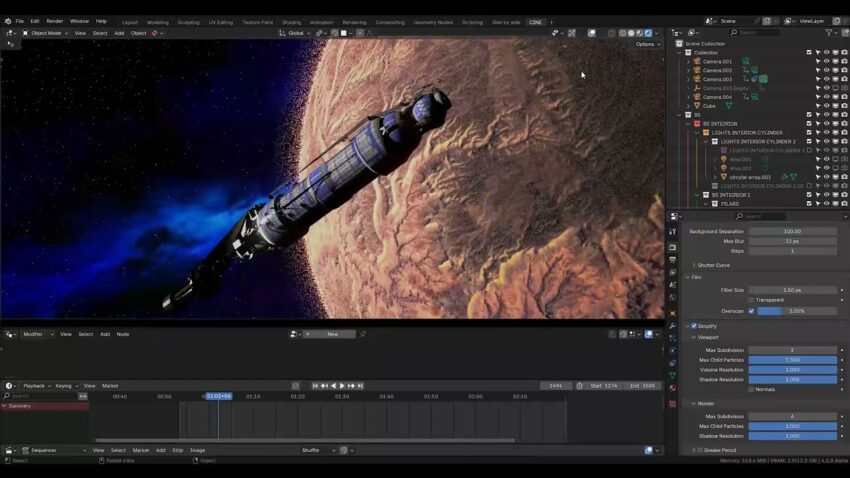Jump to the timeline start frame

(315, 386)
